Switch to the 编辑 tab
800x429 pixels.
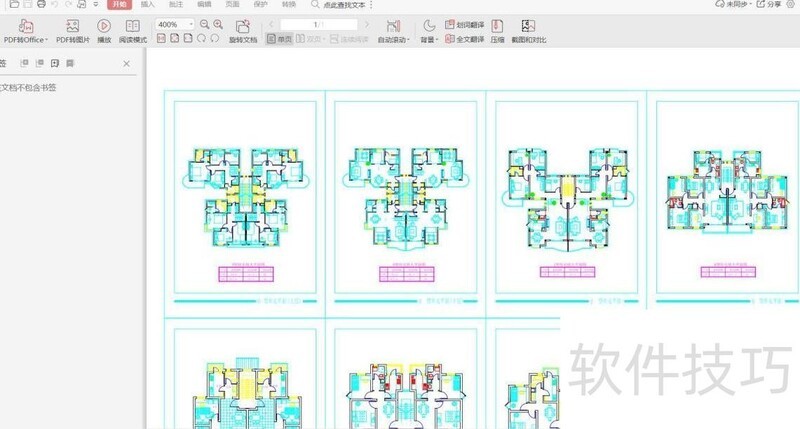[x=204, y=4]
